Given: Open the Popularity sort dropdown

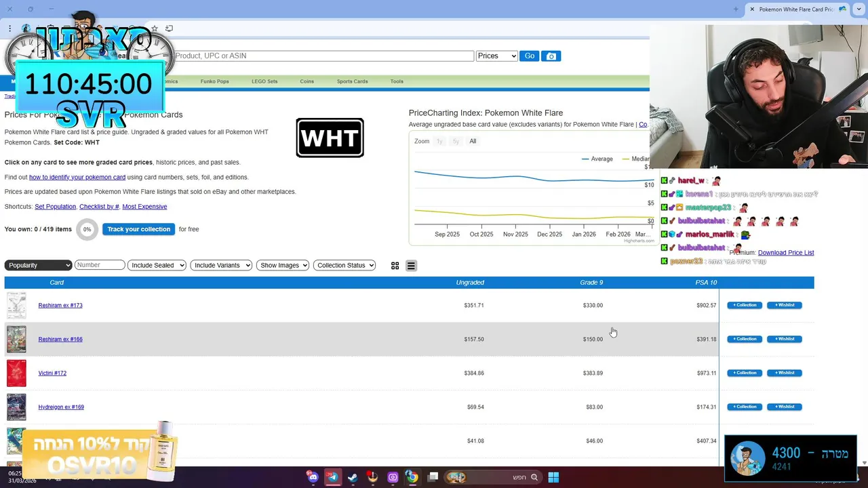Looking at the screenshot, I should 38,265.
